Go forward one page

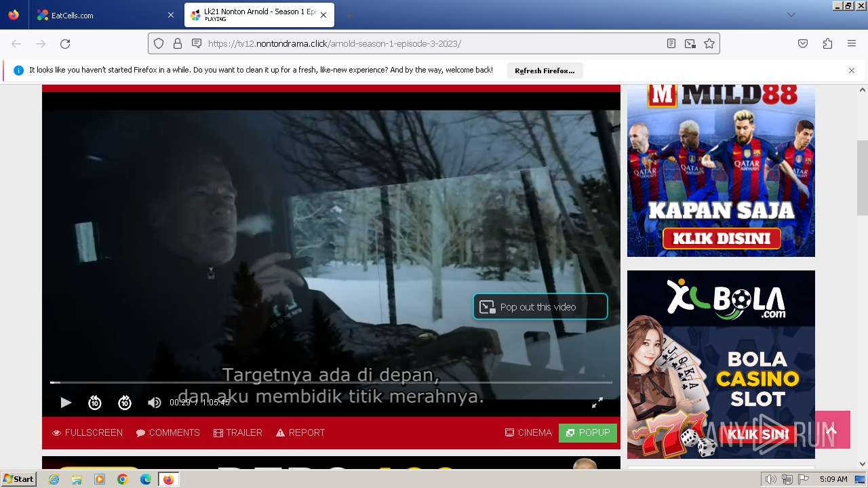point(41,43)
